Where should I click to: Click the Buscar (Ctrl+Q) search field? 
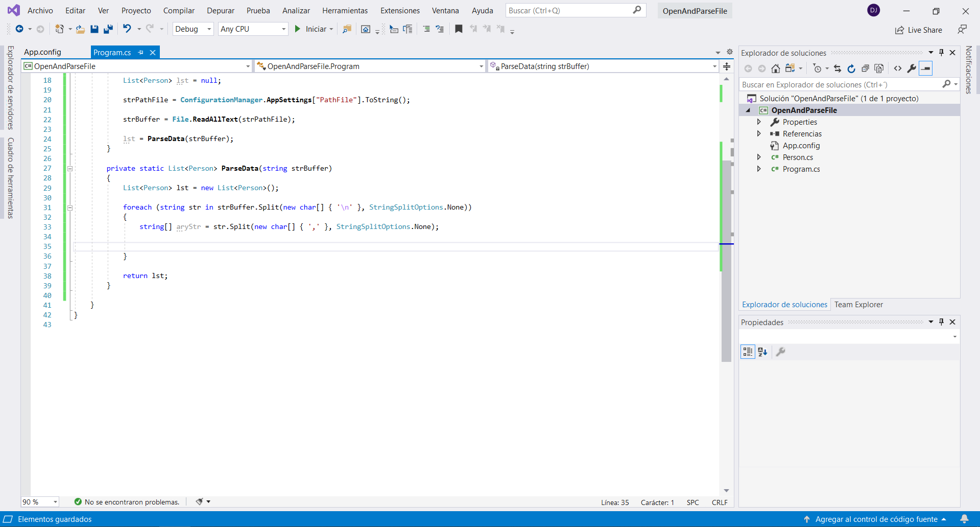click(569, 11)
